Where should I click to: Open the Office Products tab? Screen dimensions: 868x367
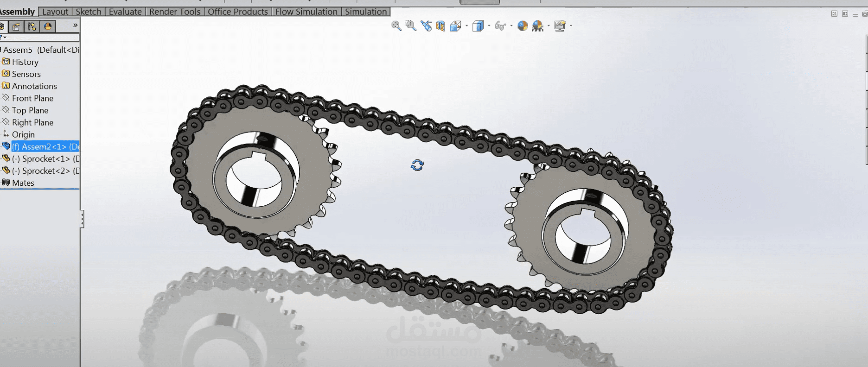(x=238, y=12)
